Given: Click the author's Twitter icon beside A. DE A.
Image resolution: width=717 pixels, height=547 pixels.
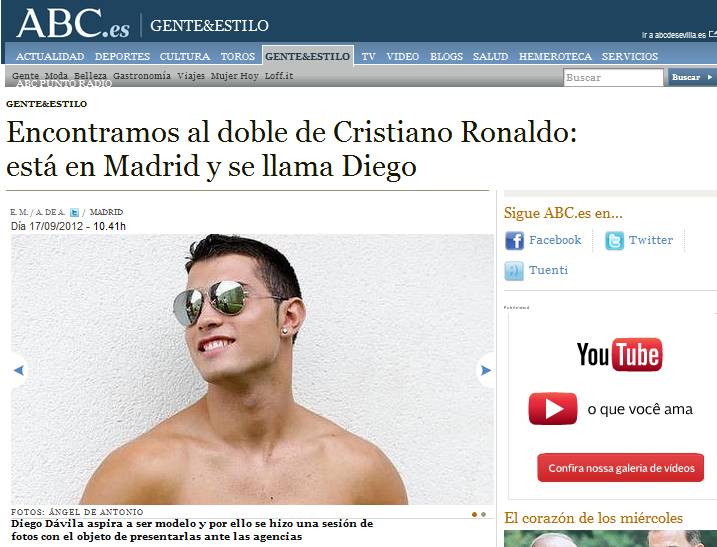Looking at the screenshot, I should tap(74, 212).
